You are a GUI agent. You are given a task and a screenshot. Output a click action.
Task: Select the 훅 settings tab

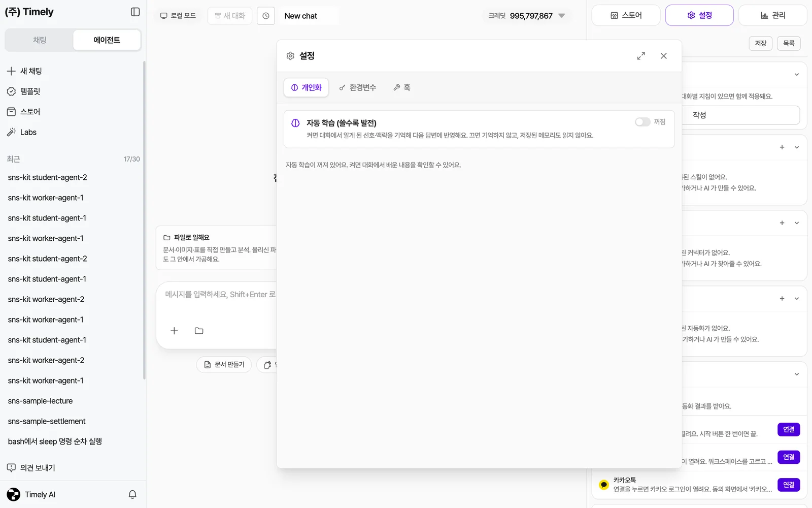coord(402,87)
